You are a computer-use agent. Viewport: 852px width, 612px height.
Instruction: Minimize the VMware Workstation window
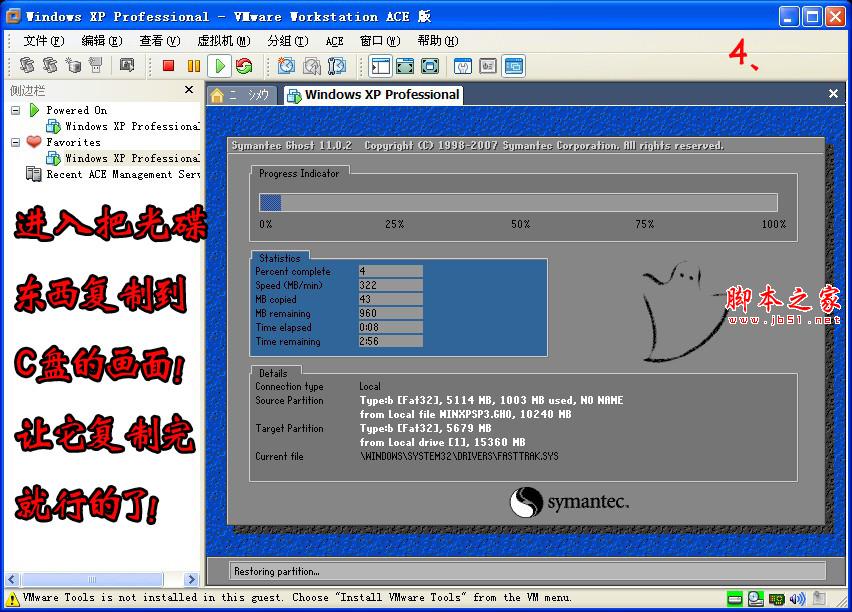[x=788, y=17]
